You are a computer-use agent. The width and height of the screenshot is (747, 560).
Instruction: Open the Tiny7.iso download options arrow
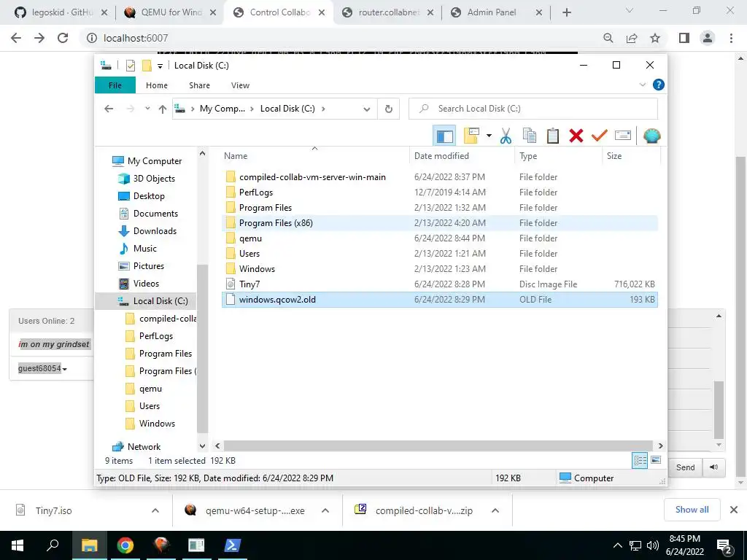[155, 510]
